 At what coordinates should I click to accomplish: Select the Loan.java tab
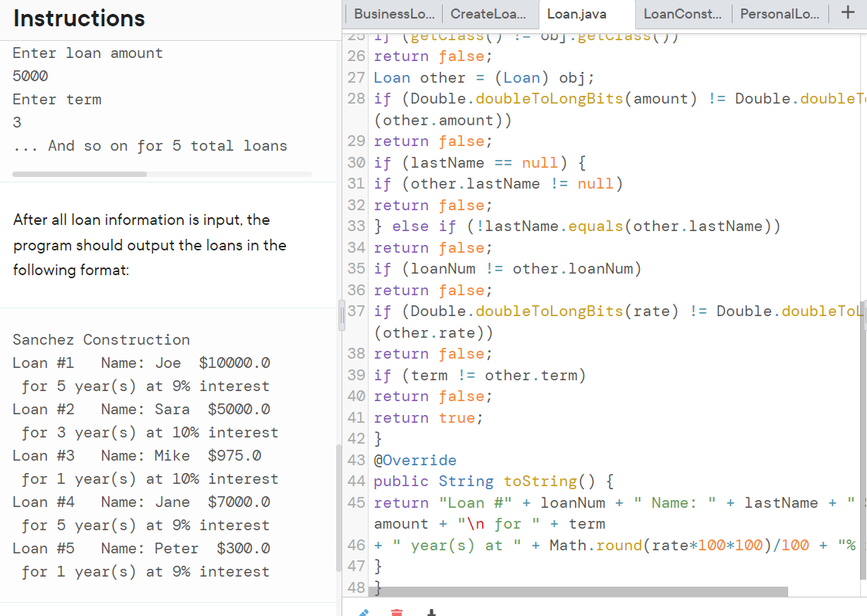pos(586,15)
